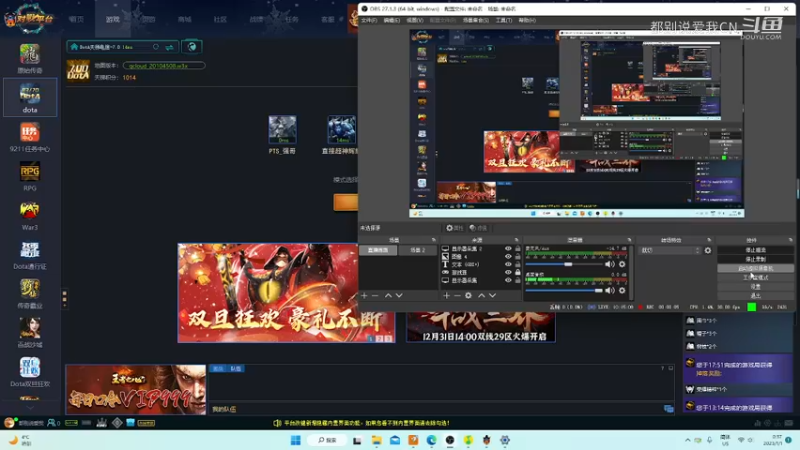Move the source up with arrow icon
The image size is (800, 450).
pyautogui.click(x=481, y=295)
